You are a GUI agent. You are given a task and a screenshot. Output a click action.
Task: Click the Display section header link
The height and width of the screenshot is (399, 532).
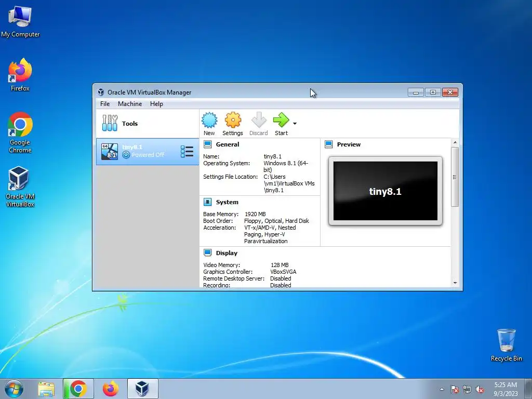[227, 253]
